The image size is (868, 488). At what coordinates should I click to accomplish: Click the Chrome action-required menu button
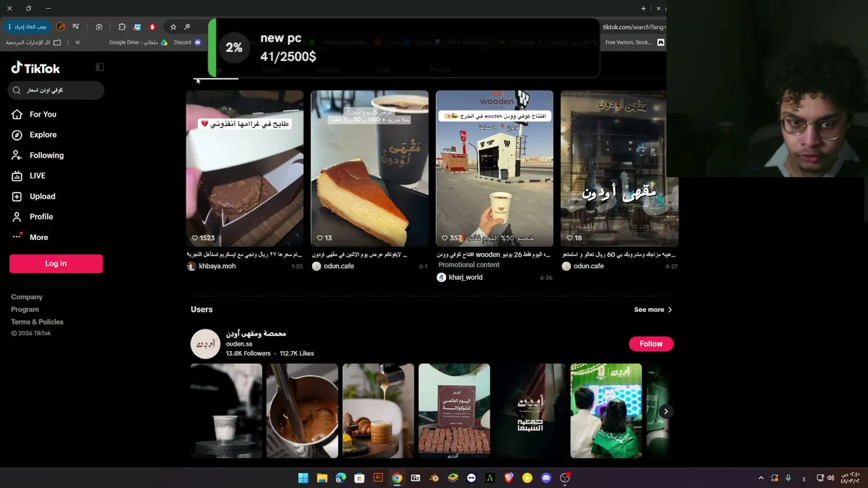tap(26, 27)
